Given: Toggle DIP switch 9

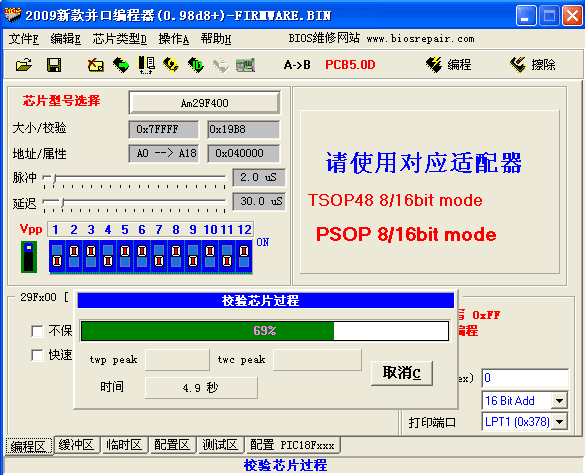Looking at the screenshot, I should [193, 256].
